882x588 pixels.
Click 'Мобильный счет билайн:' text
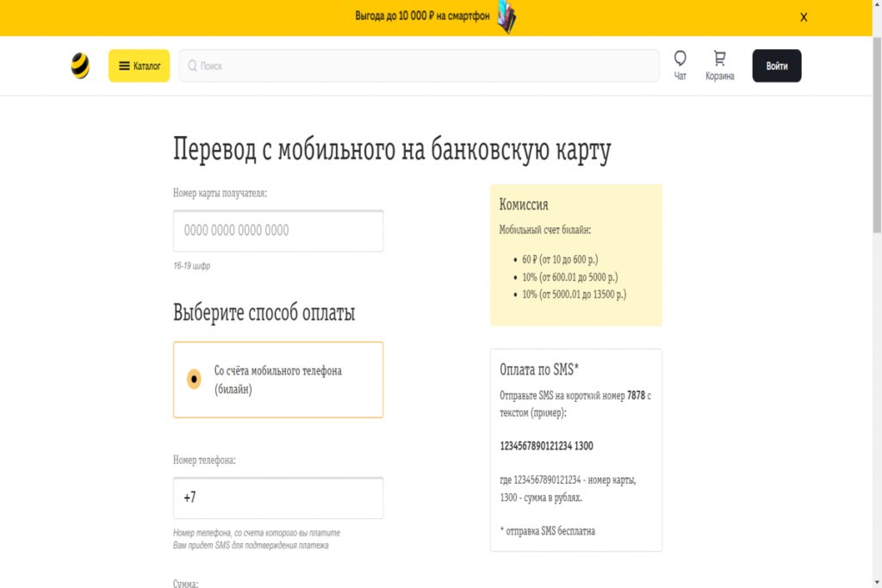pos(545,229)
